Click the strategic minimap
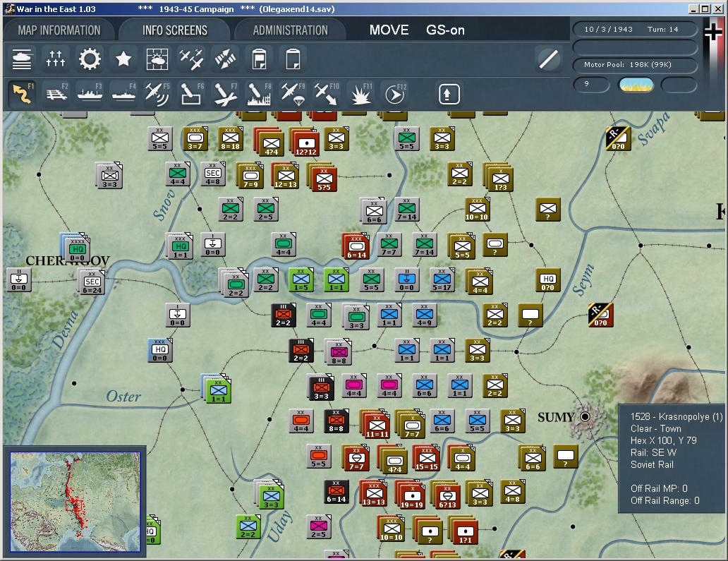The width and height of the screenshot is (728, 561). coord(75,502)
